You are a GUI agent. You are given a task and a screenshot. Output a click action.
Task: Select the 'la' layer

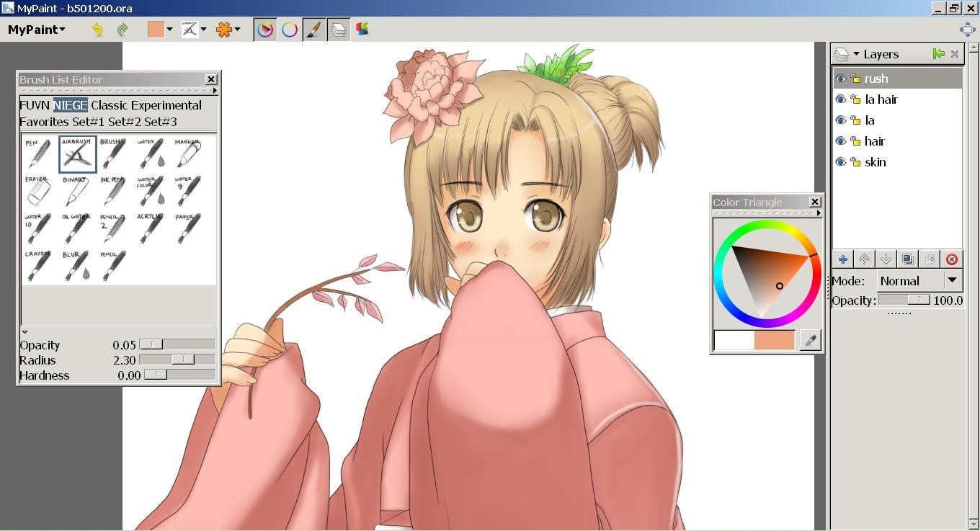pyautogui.click(x=870, y=120)
